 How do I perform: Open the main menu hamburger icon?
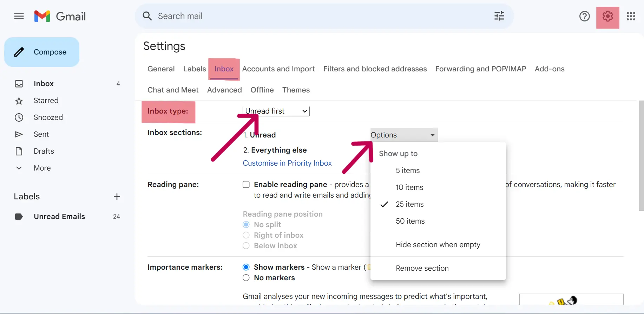click(19, 16)
